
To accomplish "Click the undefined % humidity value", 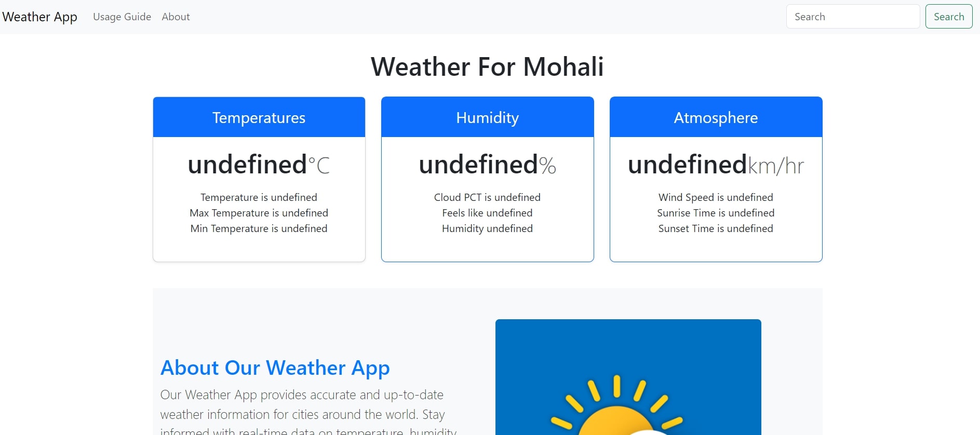I will tap(488, 165).
